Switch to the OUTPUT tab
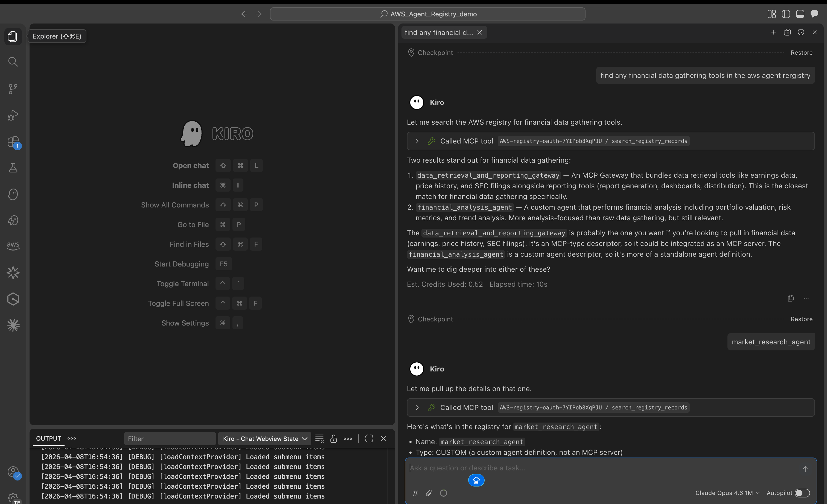 (48, 438)
